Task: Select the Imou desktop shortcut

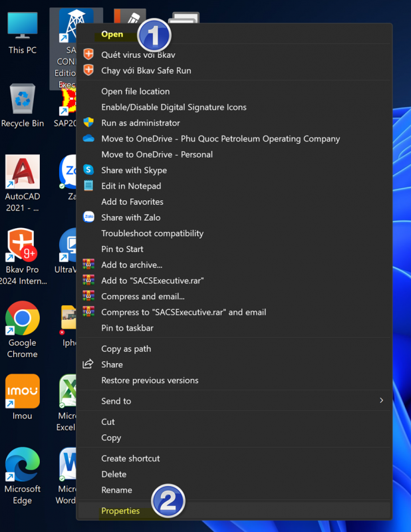Action: point(23,396)
